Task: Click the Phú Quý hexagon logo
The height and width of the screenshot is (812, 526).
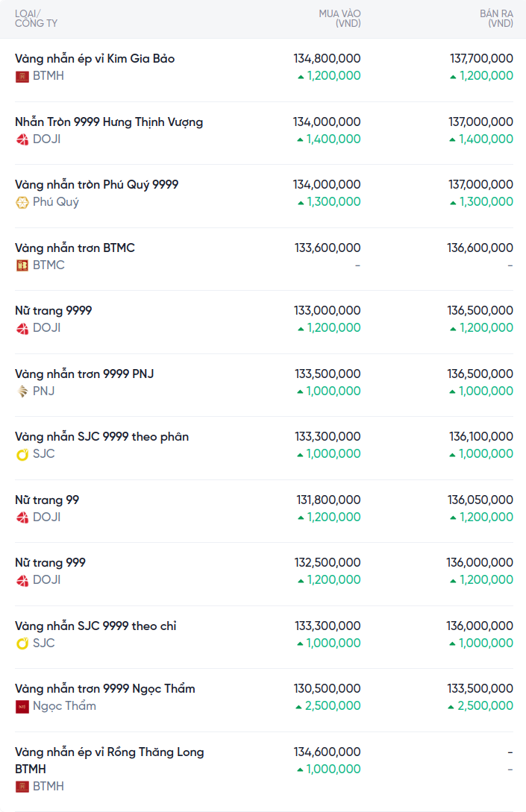Action: [x=22, y=202]
